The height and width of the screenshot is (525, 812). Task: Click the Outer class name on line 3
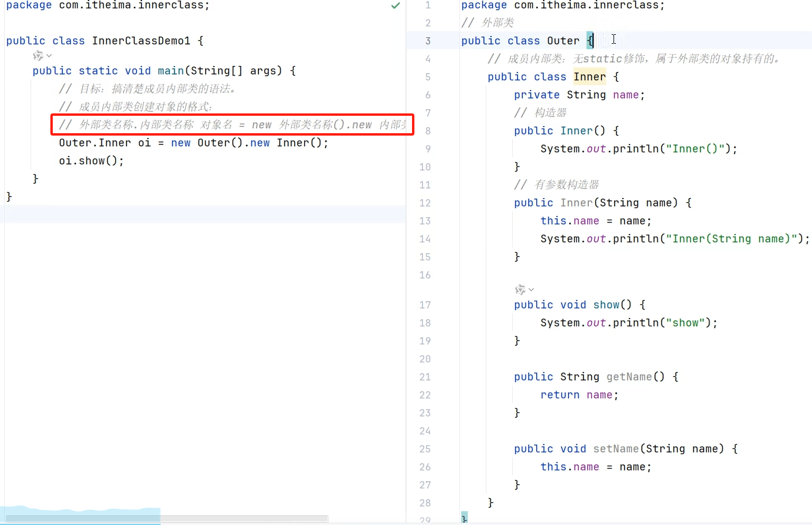563,41
